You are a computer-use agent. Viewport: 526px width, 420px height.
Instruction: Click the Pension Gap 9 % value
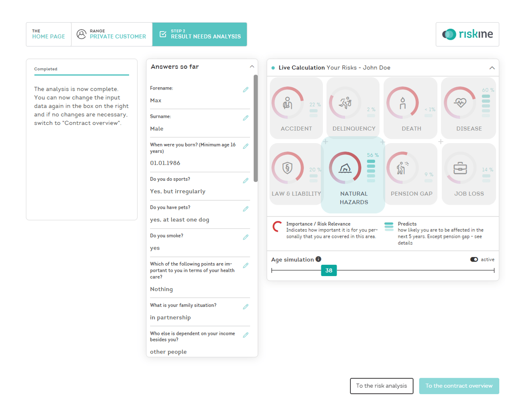click(429, 175)
